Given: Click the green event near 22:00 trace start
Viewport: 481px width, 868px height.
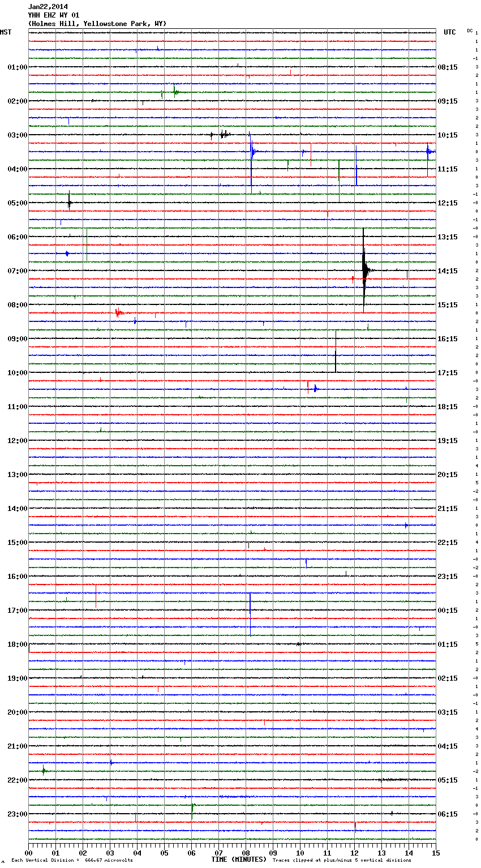Looking at the screenshot, I should click(44, 770).
